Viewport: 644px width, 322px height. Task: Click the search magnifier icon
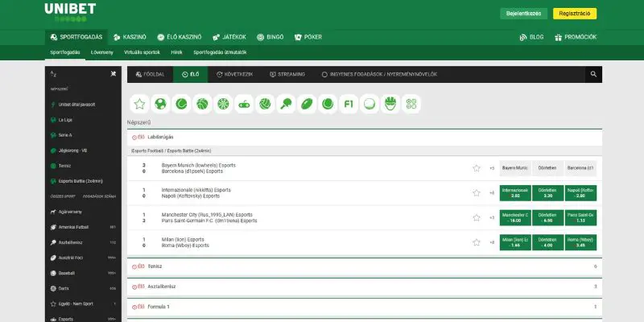(593, 74)
